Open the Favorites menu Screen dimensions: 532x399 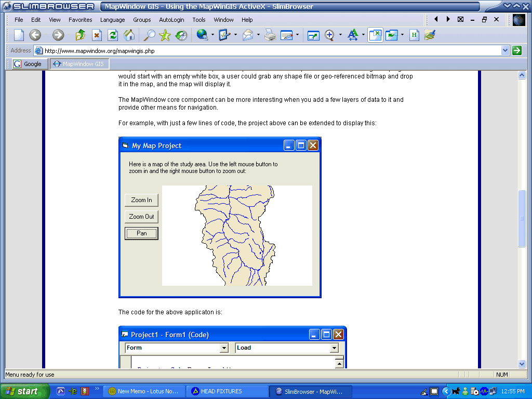click(80, 20)
